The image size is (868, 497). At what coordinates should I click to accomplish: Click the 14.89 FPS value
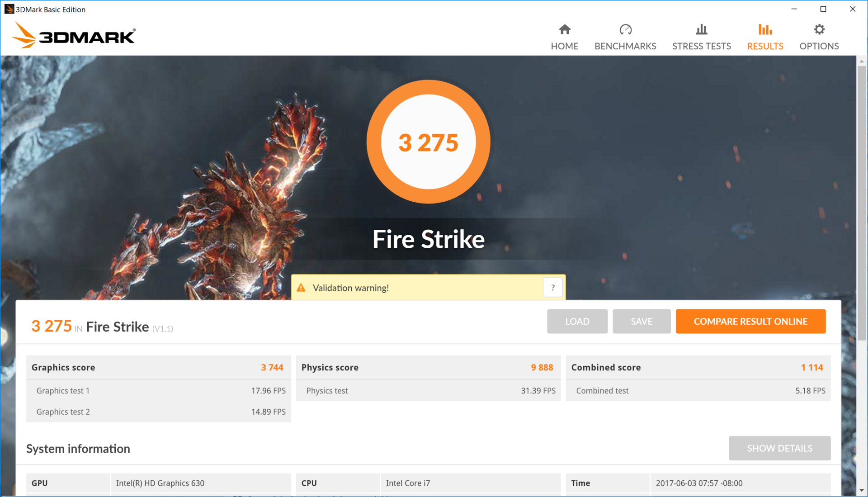[269, 412]
